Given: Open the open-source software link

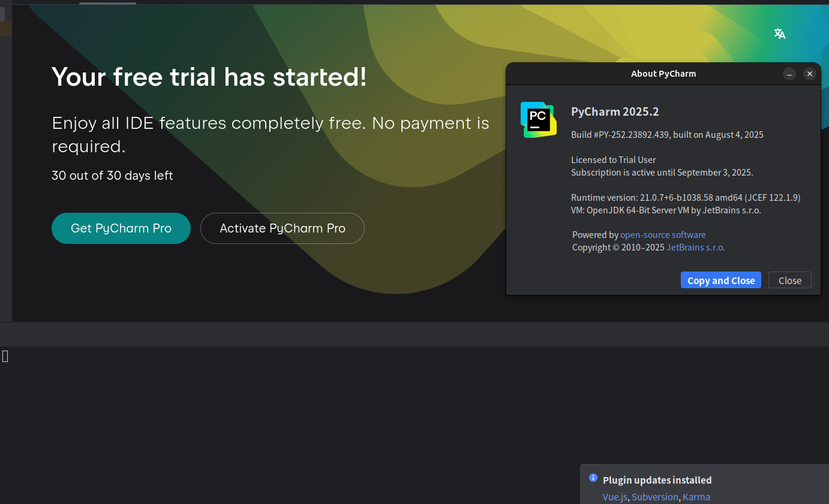Looking at the screenshot, I should click(x=663, y=235).
